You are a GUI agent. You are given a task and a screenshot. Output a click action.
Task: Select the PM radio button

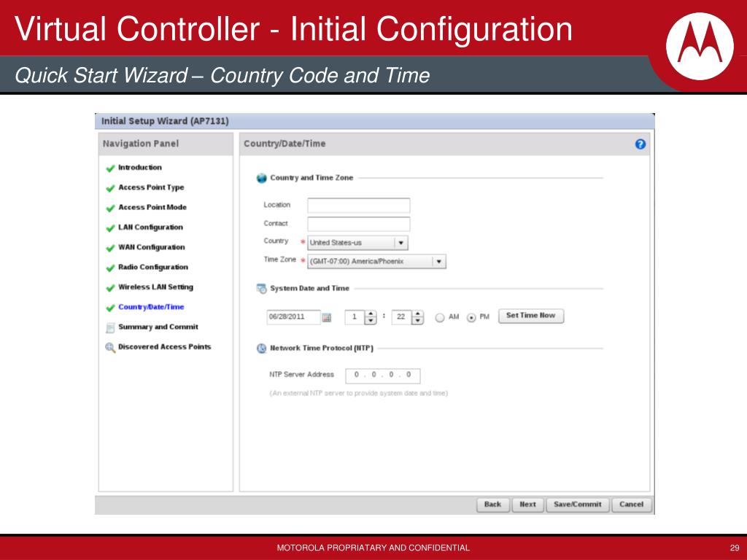click(x=471, y=318)
